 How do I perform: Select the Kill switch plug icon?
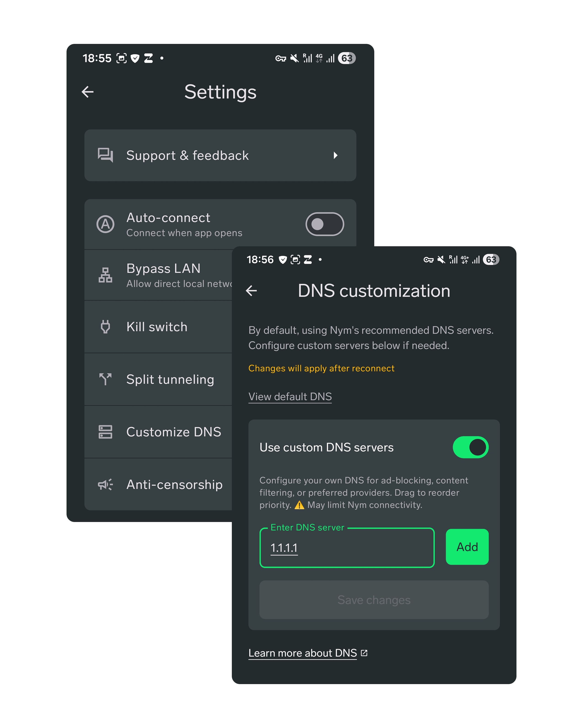(105, 327)
